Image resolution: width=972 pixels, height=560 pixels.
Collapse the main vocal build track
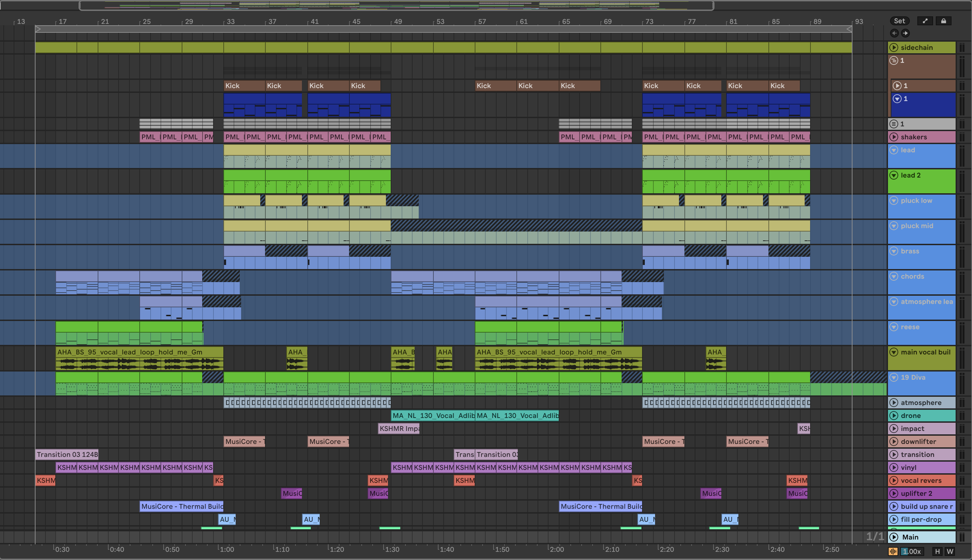point(894,352)
